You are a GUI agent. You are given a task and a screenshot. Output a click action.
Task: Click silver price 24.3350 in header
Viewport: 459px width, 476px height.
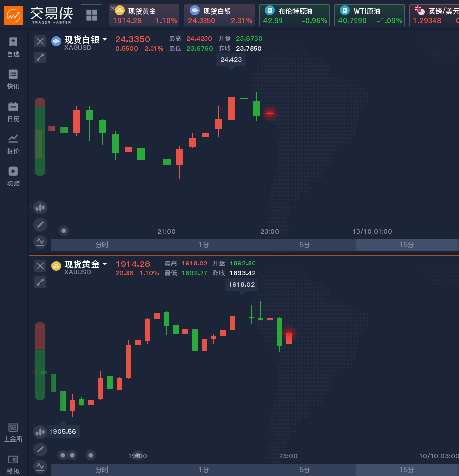tap(132, 39)
